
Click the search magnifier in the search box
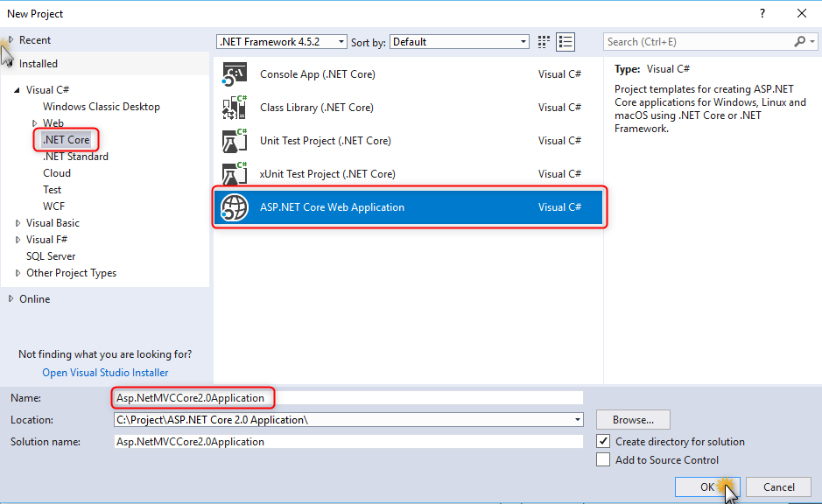pos(799,41)
